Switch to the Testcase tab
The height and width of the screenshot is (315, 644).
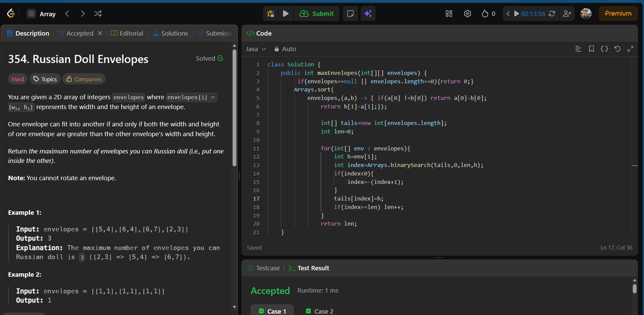264,268
